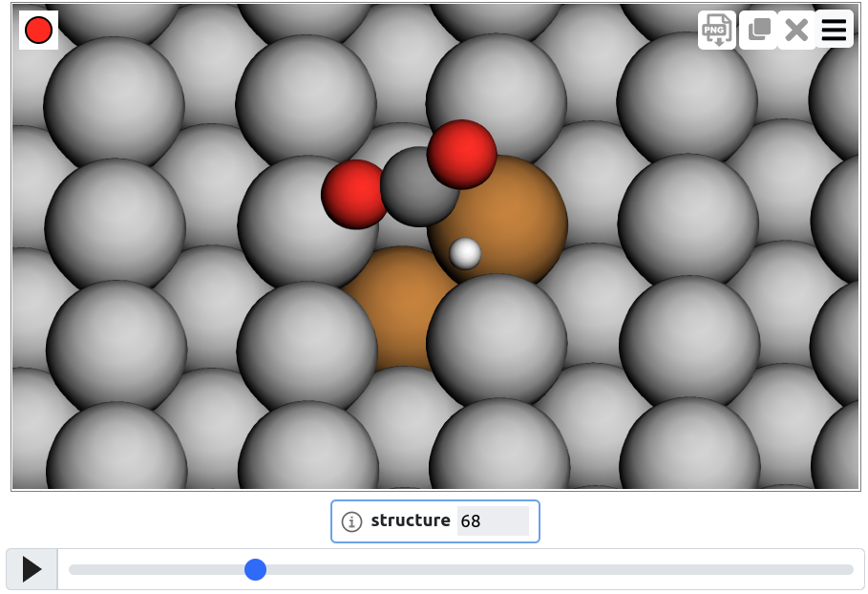Click the info icon beside structure
The height and width of the screenshot is (594, 868).
coord(351,521)
